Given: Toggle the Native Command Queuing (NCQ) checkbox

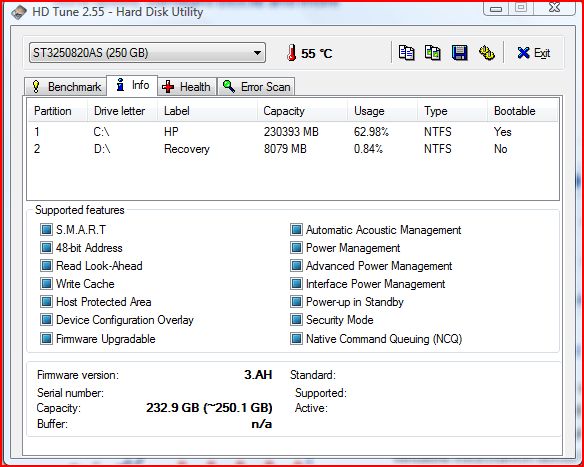Looking at the screenshot, I should click(296, 339).
